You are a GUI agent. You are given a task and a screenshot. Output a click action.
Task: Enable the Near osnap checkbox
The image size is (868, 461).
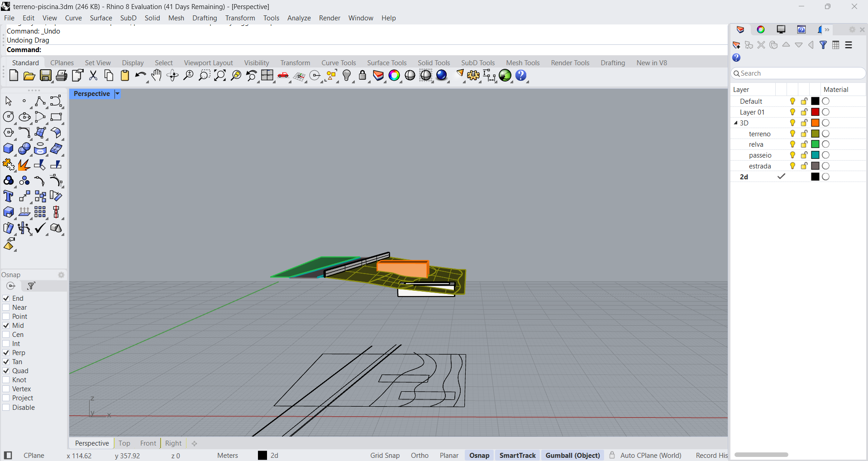point(6,307)
